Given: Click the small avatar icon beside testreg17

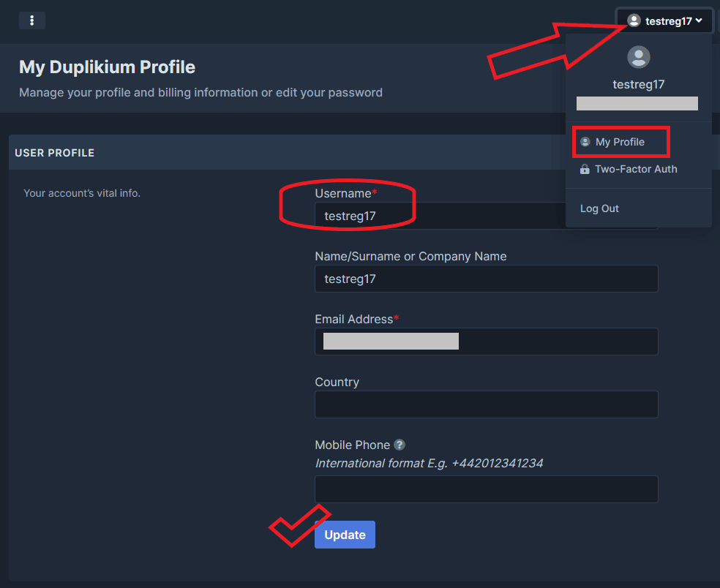Looking at the screenshot, I should point(634,21).
